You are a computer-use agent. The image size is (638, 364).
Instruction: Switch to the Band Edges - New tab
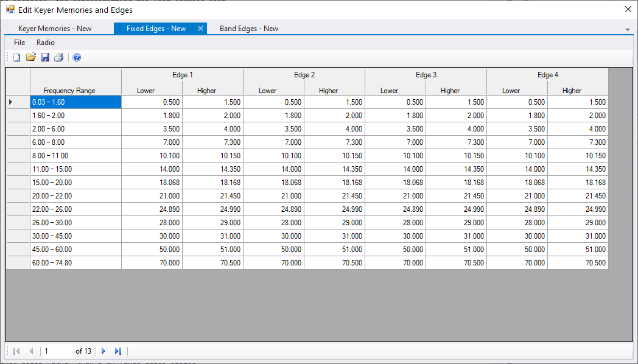(x=249, y=29)
